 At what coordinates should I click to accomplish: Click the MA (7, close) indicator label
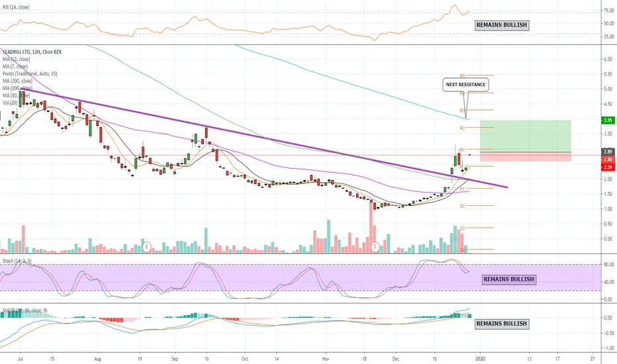[15, 66]
